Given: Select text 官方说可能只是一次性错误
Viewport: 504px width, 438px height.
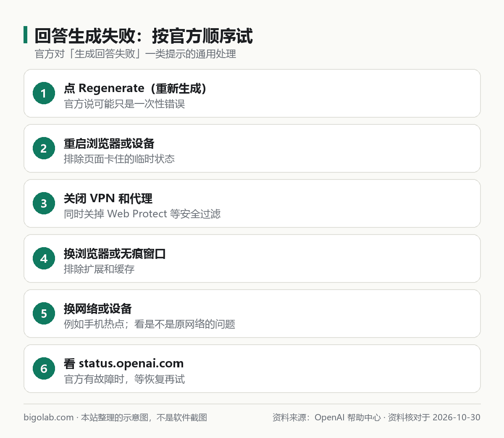Looking at the screenshot, I should pos(124,104).
